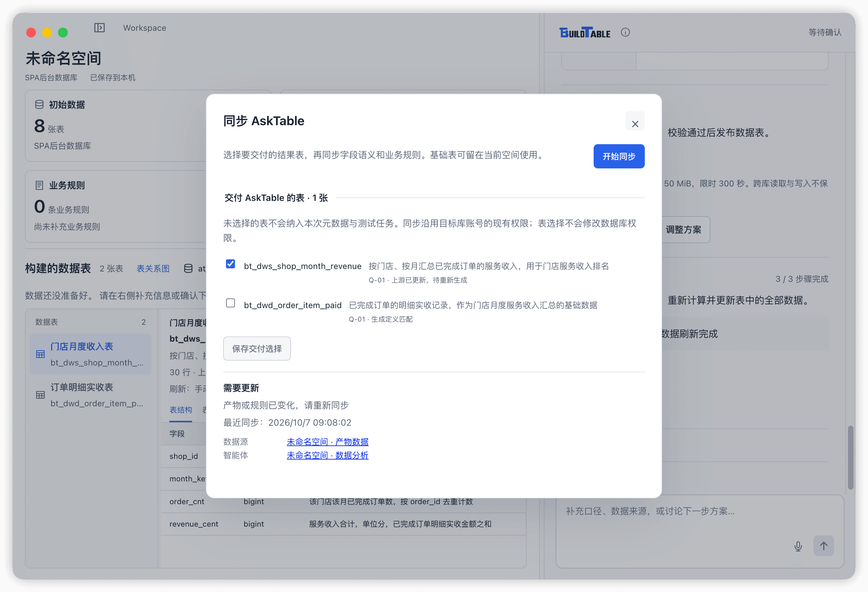Check the bt_dwd_order_item_paid table checkbox
The image size is (868, 592).
coord(230,303)
